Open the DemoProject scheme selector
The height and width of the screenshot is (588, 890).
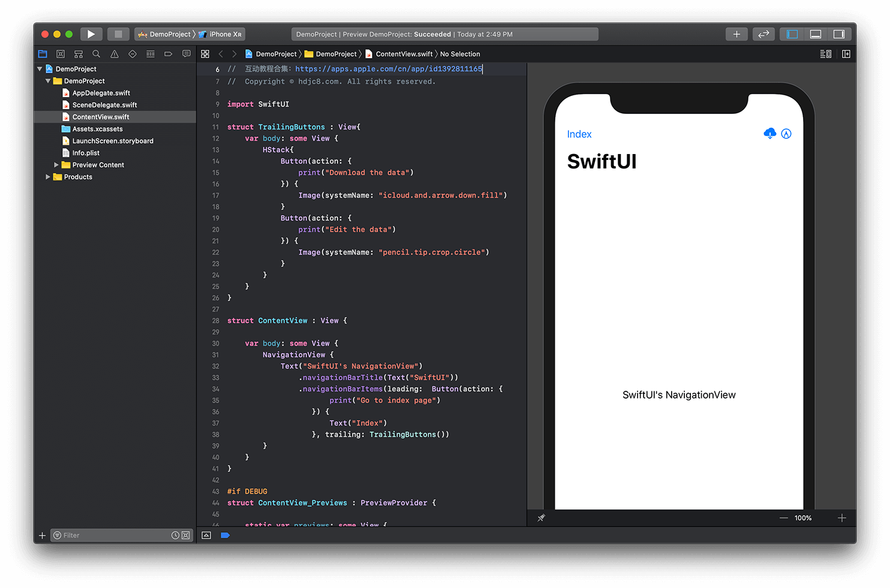point(165,34)
